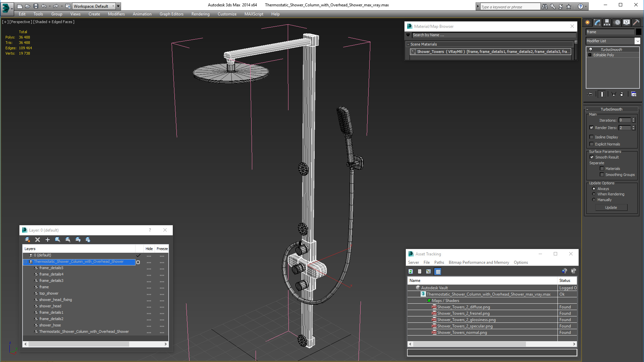This screenshot has height=362, width=644.
Task: Click create new layer icon
Action: [x=28, y=240]
